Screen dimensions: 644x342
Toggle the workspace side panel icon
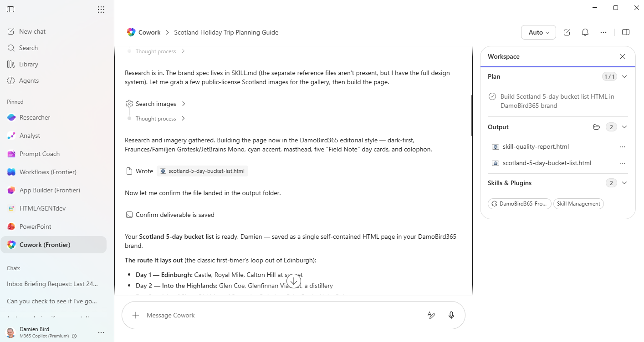click(x=626, y=32)
